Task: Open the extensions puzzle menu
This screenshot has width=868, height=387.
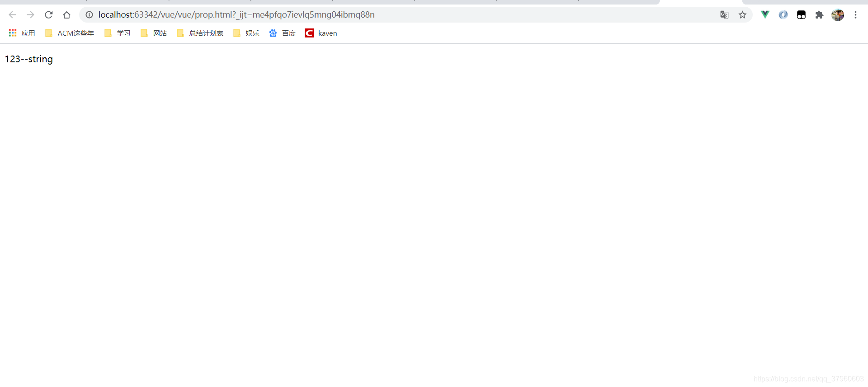Action: (x=819, y=15)
